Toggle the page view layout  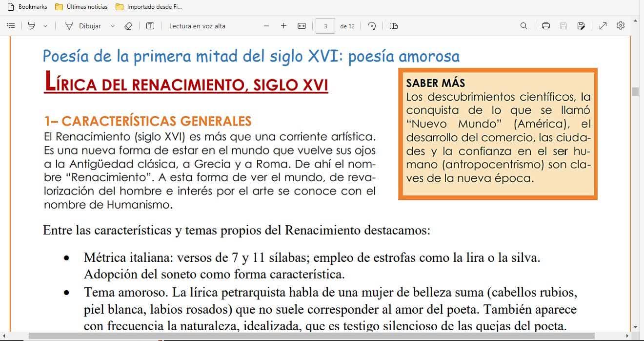pyautogui.click(x=394, y=26)
